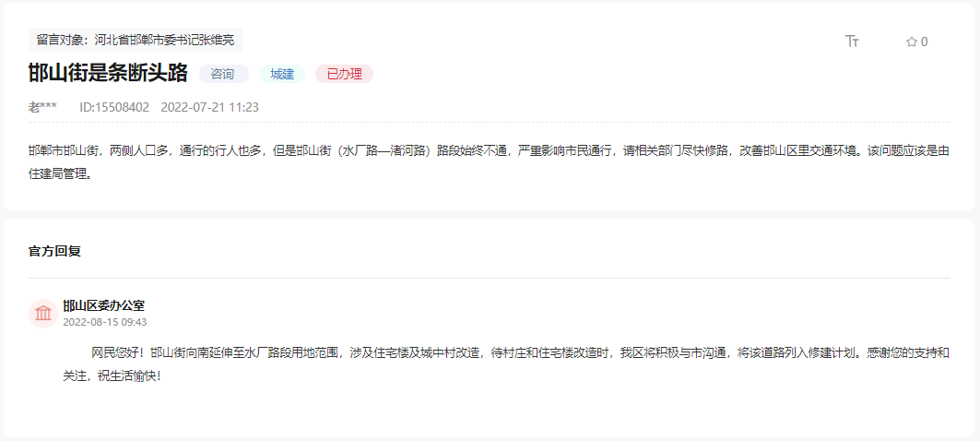Click the 咨询 tag
Screen dimensions: 980x441
point(224,74)
